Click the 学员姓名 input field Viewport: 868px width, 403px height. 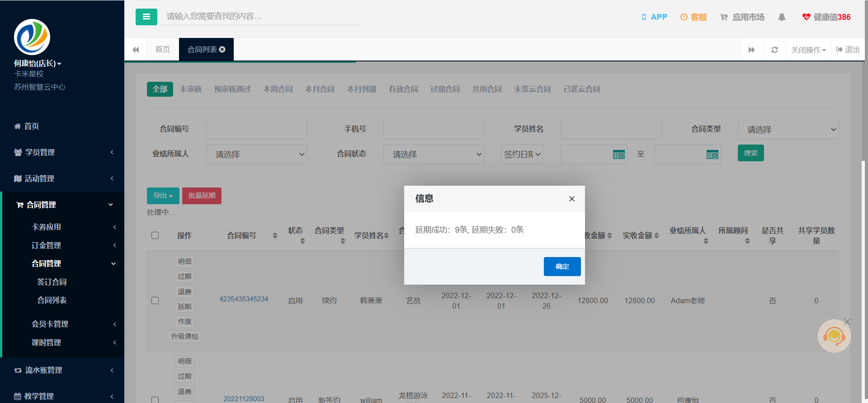[x=611, y=129]
